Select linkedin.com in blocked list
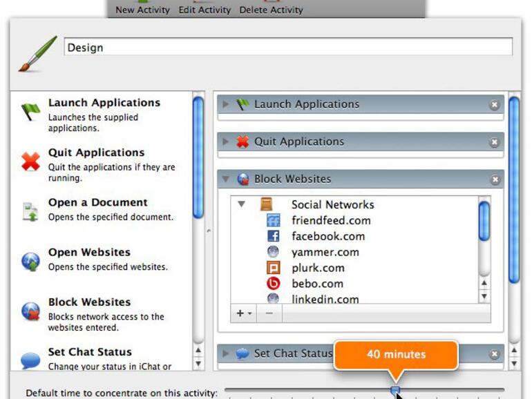The image size is (532, 399). coord(354,298)
